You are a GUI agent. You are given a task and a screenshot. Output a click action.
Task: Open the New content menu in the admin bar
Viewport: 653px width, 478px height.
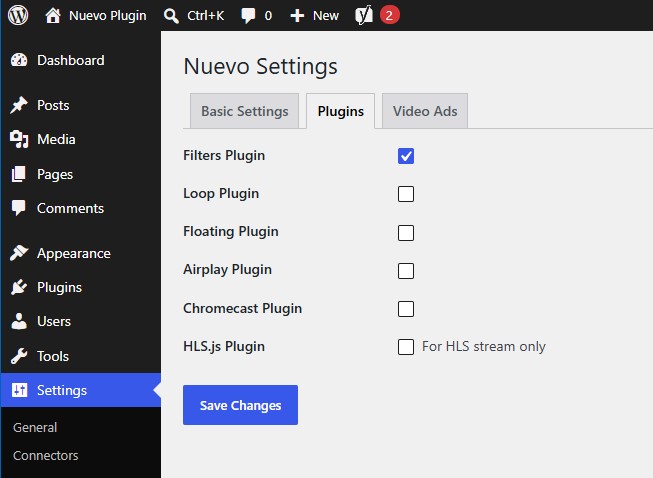pos(314,16)
